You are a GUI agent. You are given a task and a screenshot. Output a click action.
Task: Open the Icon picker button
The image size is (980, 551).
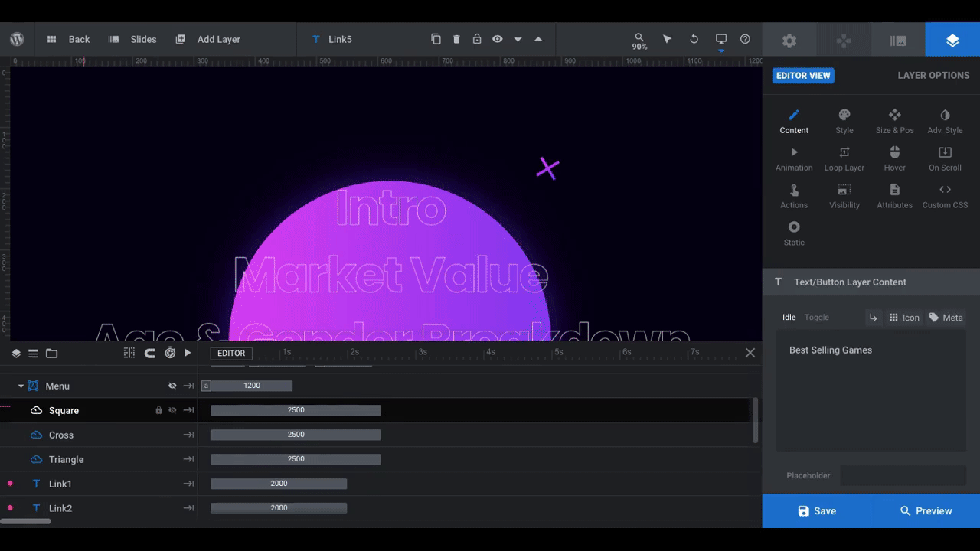[903, 318]
